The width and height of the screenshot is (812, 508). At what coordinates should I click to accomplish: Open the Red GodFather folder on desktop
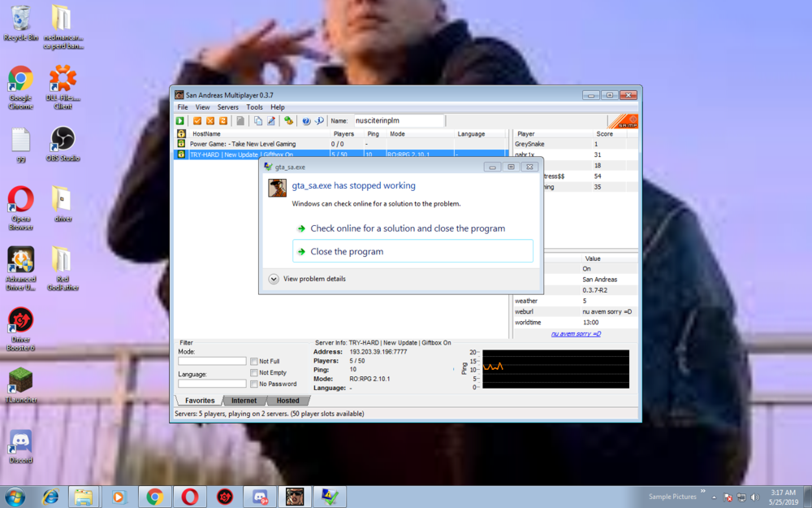[x=63, y=268]
